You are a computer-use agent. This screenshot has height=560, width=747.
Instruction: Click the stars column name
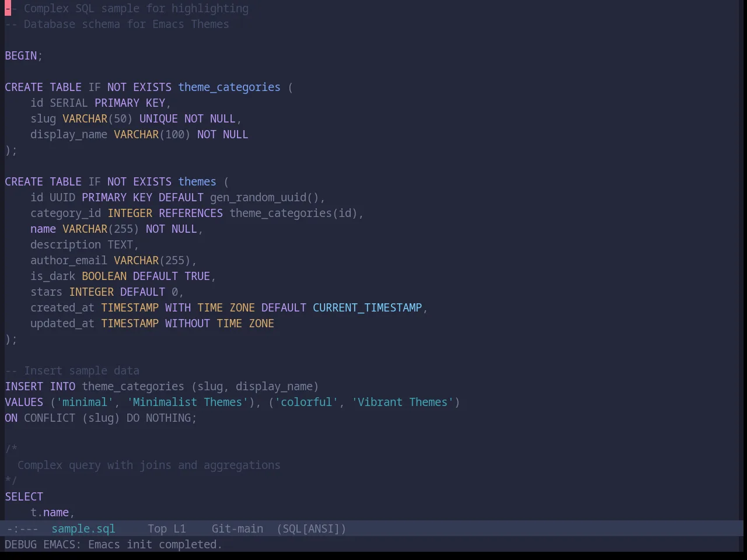(47, 292)
